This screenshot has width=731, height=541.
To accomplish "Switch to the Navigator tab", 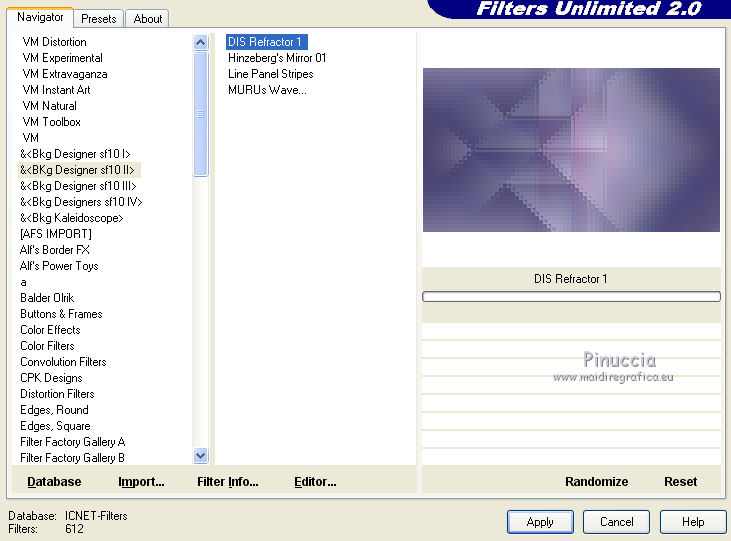I will pos(40,18).
